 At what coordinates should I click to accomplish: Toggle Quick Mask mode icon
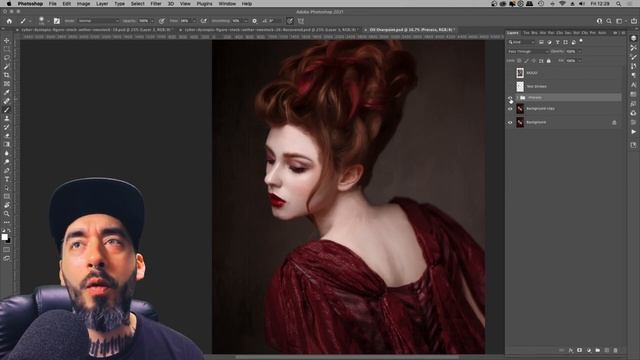pyautogui.click(x=7, y=249)
